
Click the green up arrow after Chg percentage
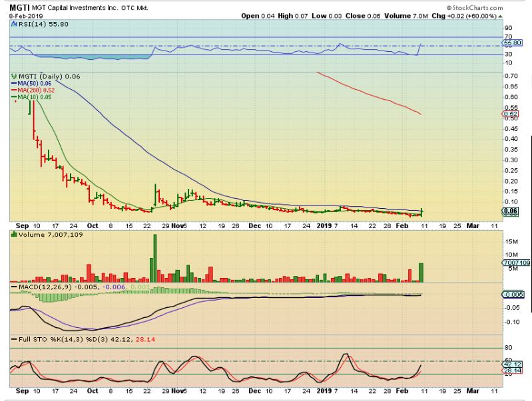[500, 16]
